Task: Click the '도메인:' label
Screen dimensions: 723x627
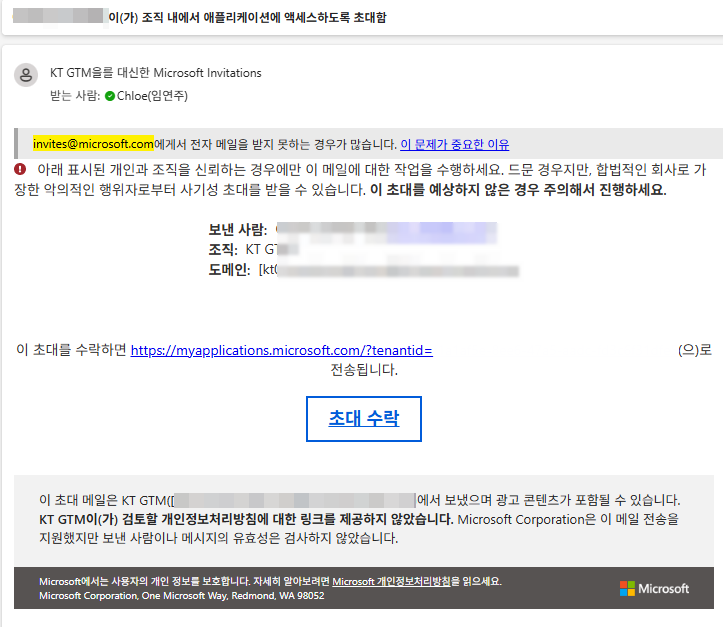Action: click(230, 270)
